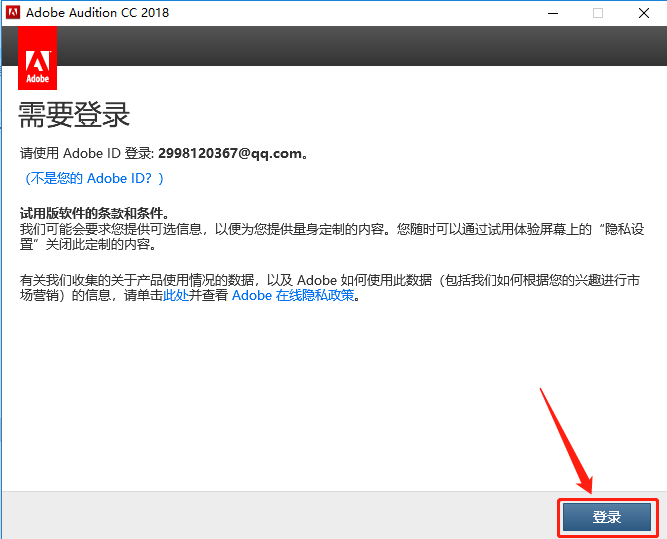Close the Adobe Audition CC 2018 window
This screenshot has width=667, height=539.
(644, 13)
